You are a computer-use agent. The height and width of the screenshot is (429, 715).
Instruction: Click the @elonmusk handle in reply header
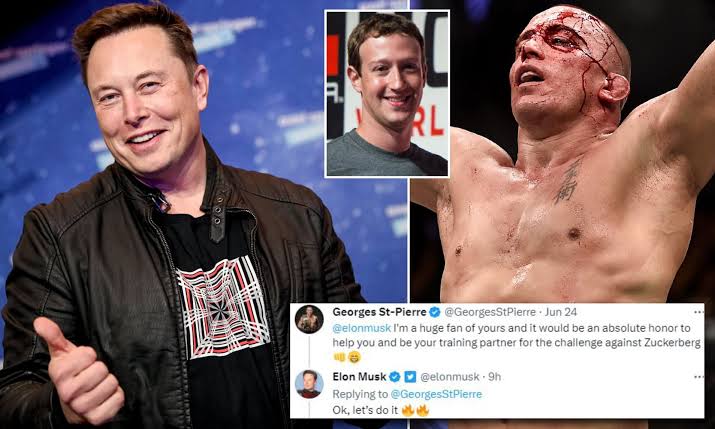[x=450, y=377]
